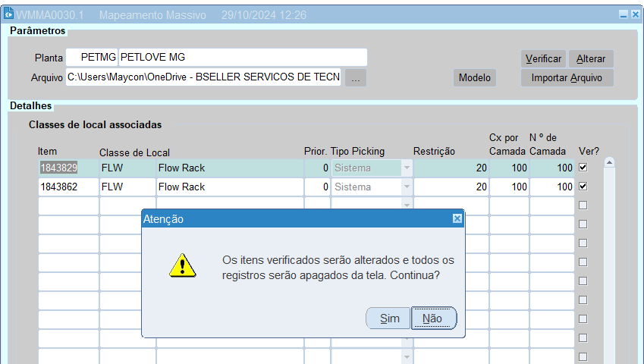Click the Importar Arquivo button
644x364 pixels.
click(567, 77)
